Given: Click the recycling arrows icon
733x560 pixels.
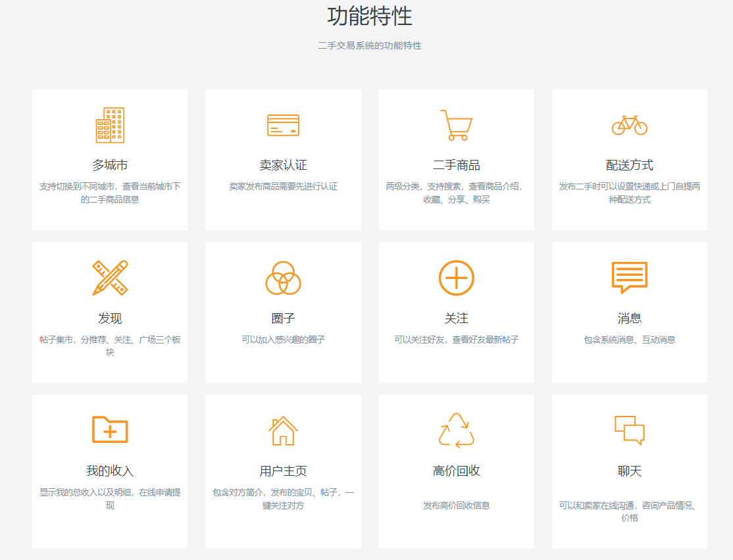Looking at the screenshot, I should (456, 430).
